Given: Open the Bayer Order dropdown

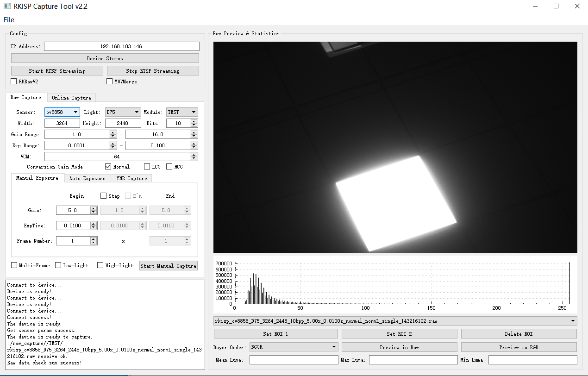Looking at the screenshot, I should point(294,347).
